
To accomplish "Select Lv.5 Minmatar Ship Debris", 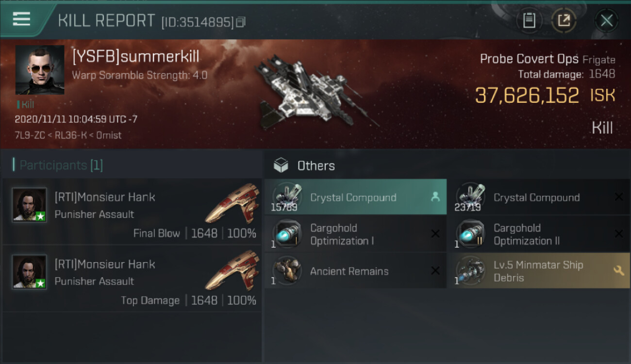I will [x=539, y=271].
